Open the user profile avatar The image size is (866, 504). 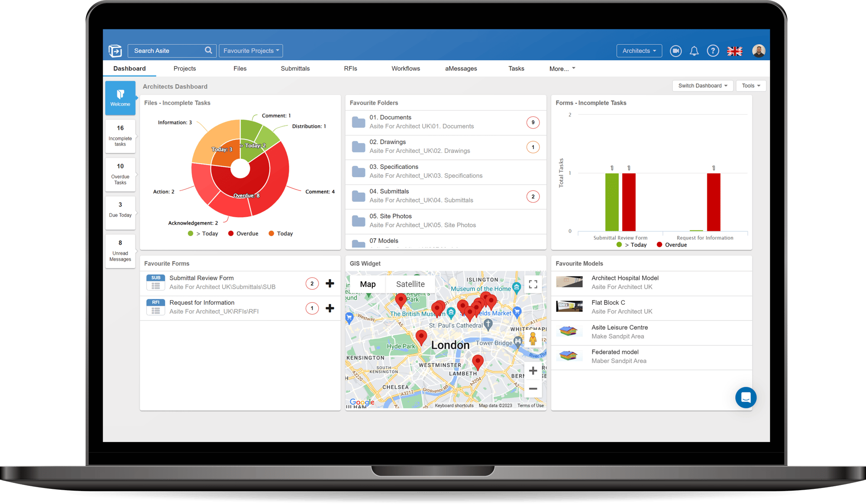pos(759,51)
